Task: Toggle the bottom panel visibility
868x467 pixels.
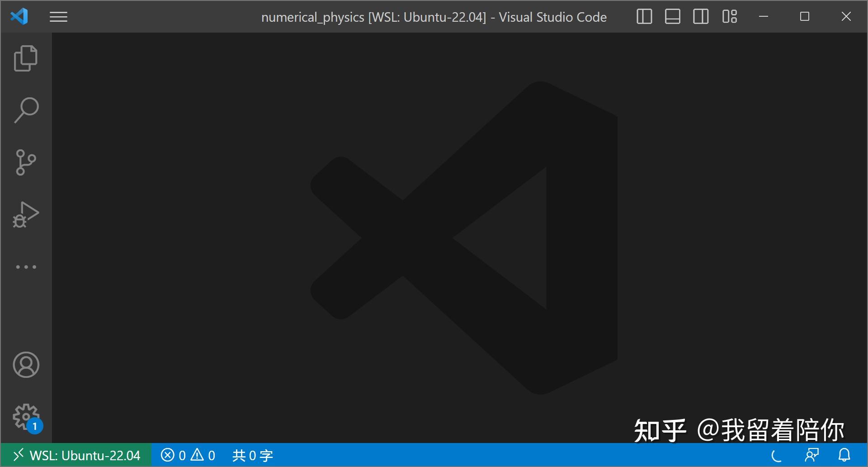Action: pos(672,17)
